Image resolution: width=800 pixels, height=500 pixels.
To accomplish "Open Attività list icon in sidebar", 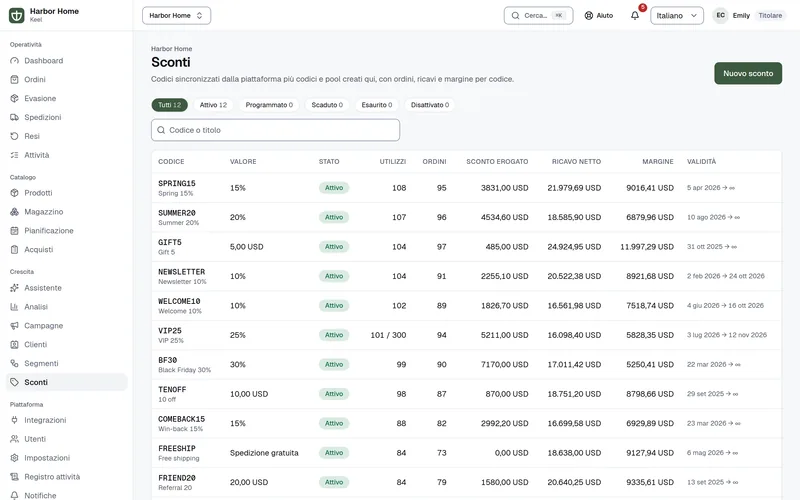I will 14,155.
